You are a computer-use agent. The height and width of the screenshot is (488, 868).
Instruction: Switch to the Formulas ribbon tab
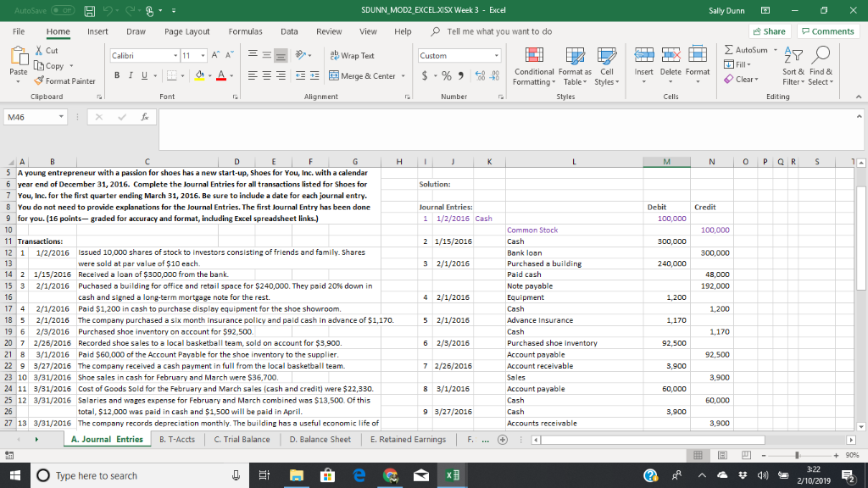(x=245, y=32)
